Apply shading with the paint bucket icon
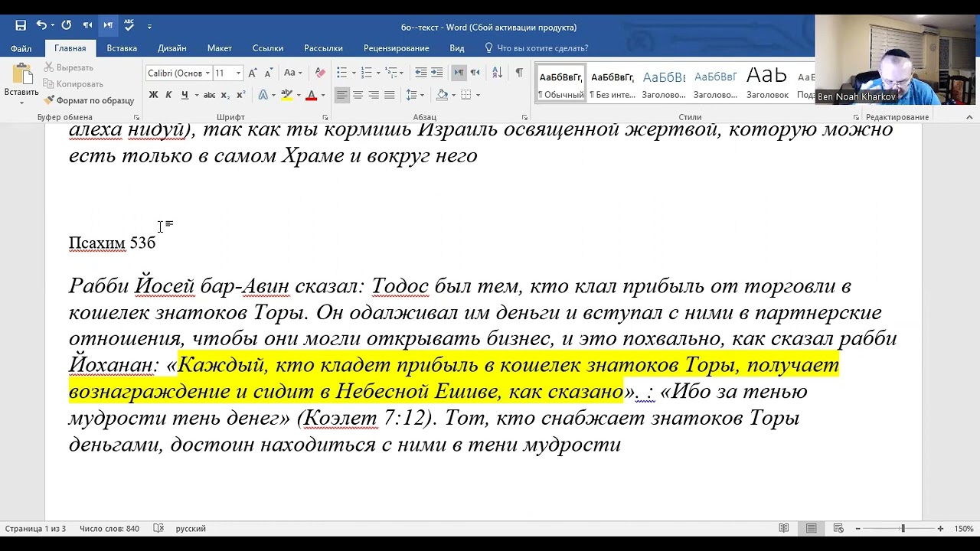This screenshot has height=551, width=980. tap(442, 95)
